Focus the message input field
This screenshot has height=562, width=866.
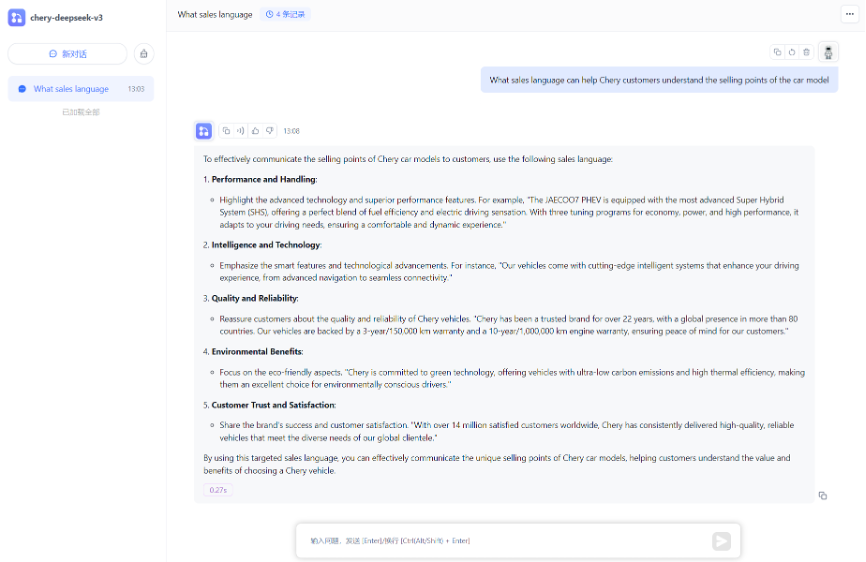500,541
